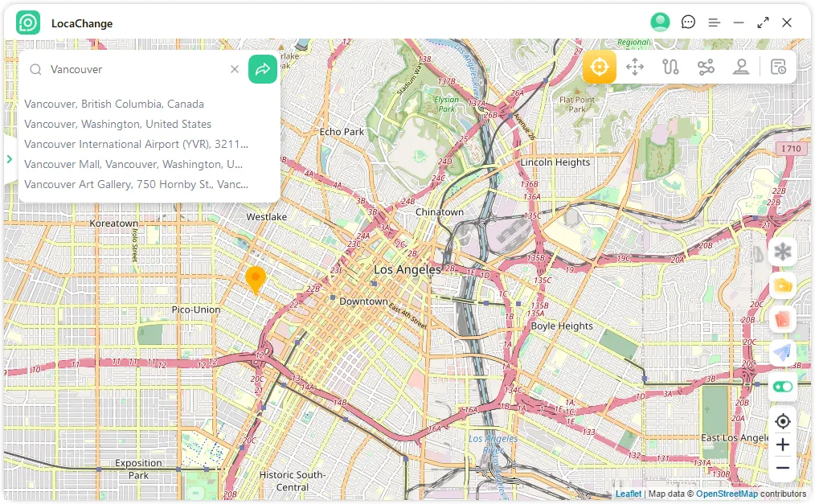Click the Exposition Park label on map
Screen dimensions: 815x504
[138, 469]
